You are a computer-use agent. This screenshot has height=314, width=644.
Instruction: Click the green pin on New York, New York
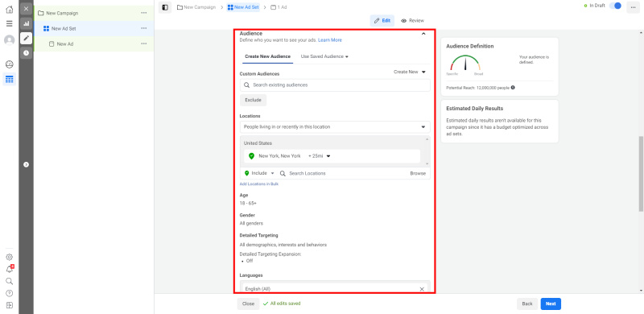(x=251, y=156)
